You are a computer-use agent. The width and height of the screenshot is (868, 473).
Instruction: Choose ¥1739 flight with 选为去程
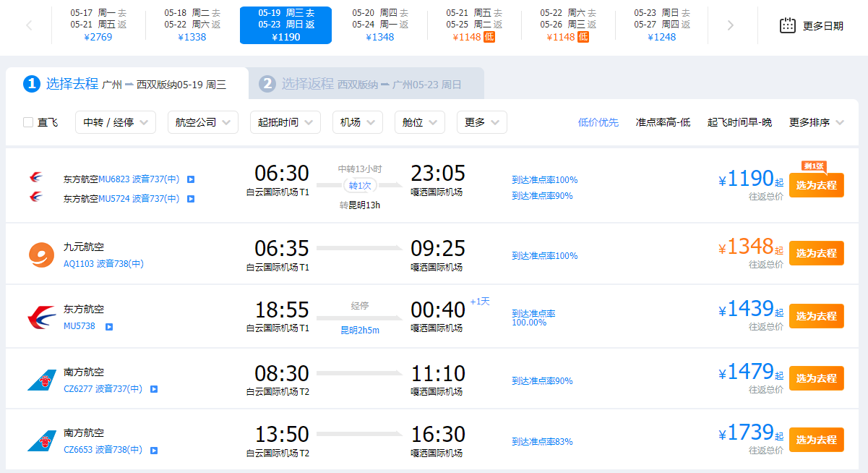(x=816, y=439)
